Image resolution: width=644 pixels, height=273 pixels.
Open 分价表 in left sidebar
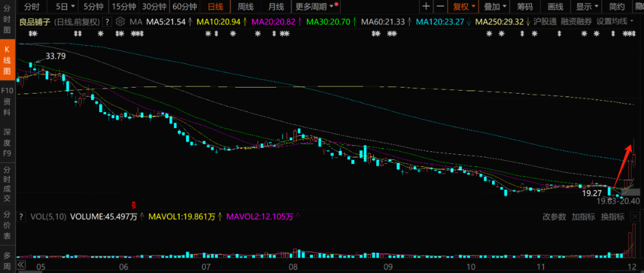point(7,225)
